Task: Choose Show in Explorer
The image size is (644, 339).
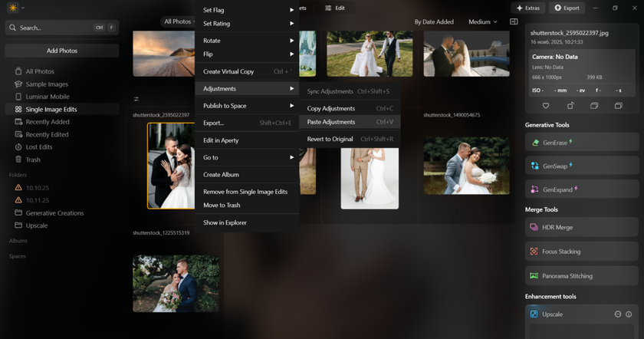Action: pos(247,222)
